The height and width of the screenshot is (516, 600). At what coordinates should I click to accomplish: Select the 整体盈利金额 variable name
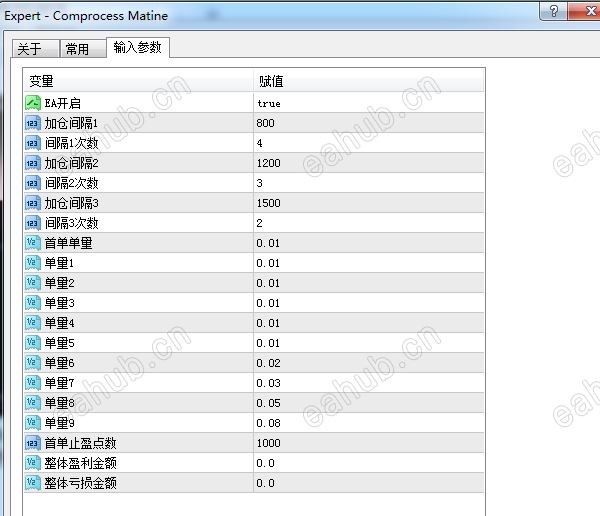(x=80, y=463)
